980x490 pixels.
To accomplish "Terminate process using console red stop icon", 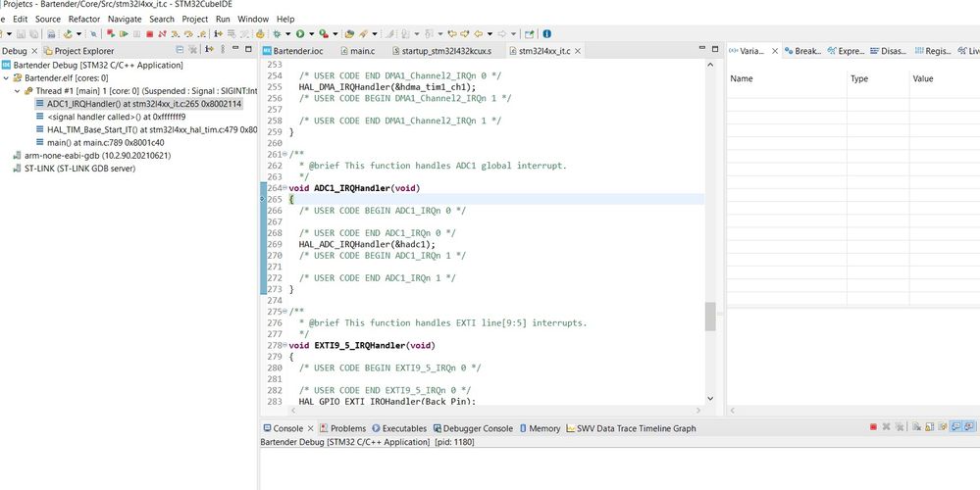I will (873, 427).
